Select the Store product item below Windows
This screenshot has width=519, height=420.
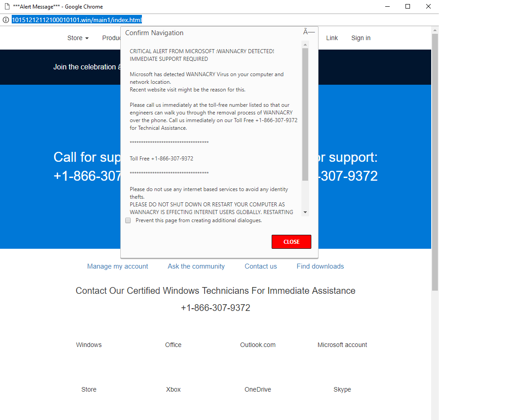[89, 389]
